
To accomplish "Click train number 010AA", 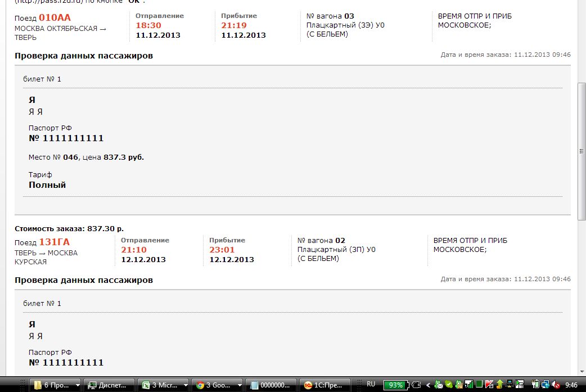I will 55,17.
